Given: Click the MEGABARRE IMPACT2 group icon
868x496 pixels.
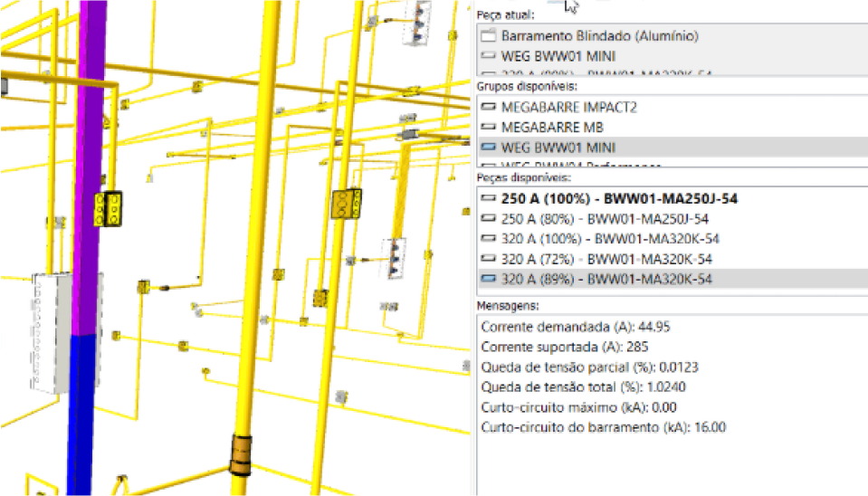Looking at the screenshot, I should point(489,108).
